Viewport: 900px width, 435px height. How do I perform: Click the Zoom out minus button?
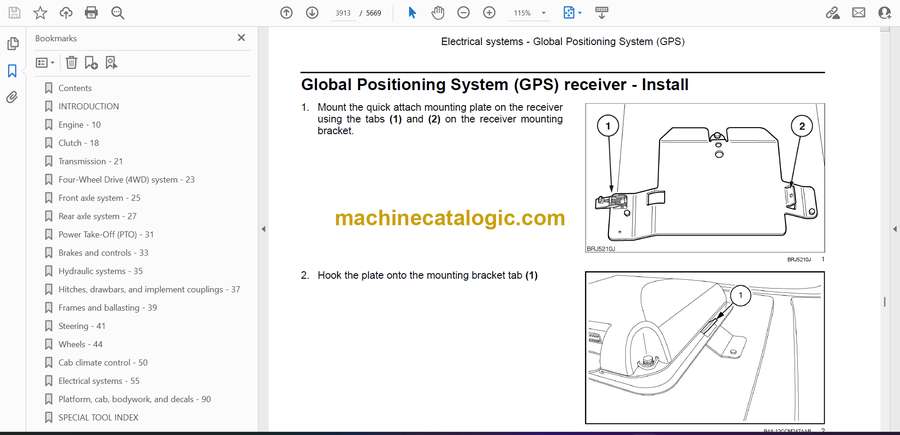pos(463,13)
